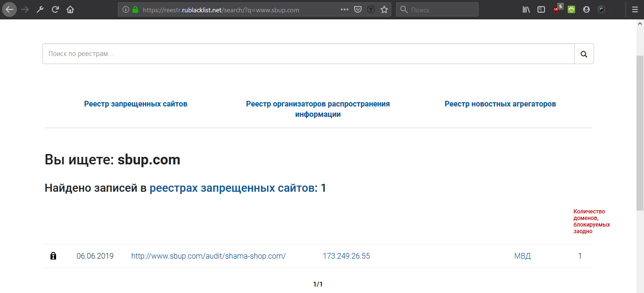Screen dimensions: 644x293
Task: Open the Firefox hamburger menu
Action: (635, 9)
